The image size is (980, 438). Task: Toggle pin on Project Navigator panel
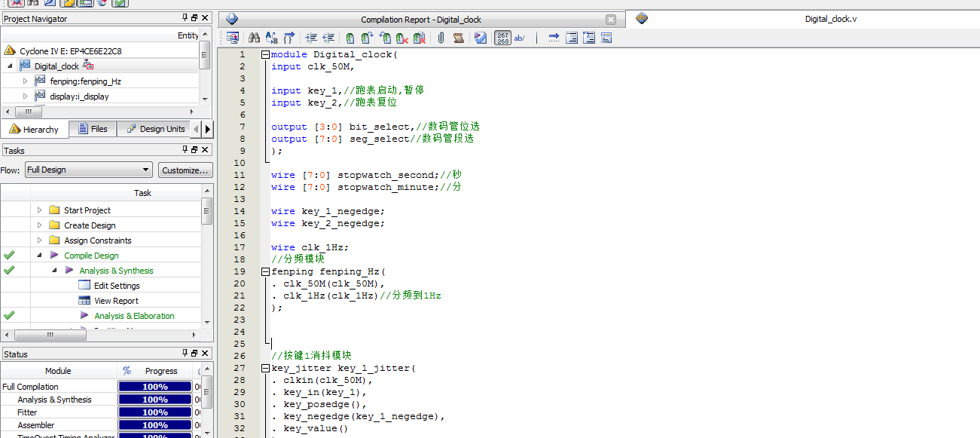pyautogui.click(x=185, y=18)
